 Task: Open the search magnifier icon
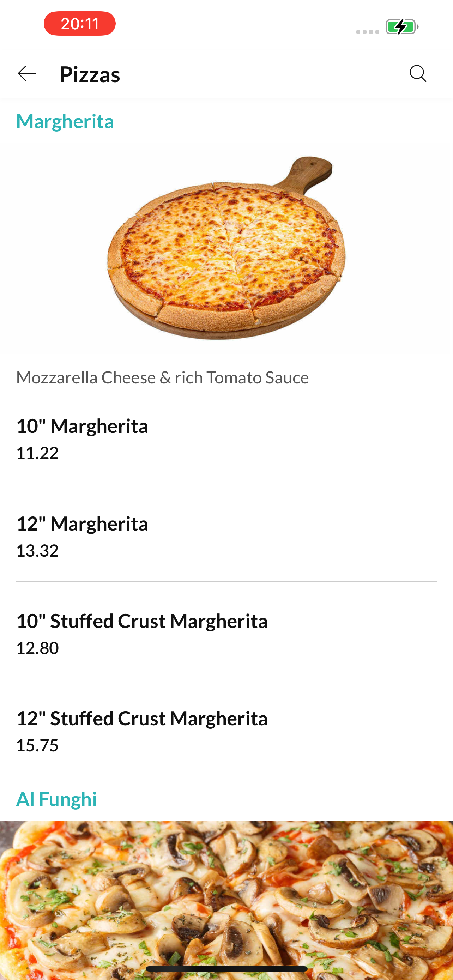point(418,73)
